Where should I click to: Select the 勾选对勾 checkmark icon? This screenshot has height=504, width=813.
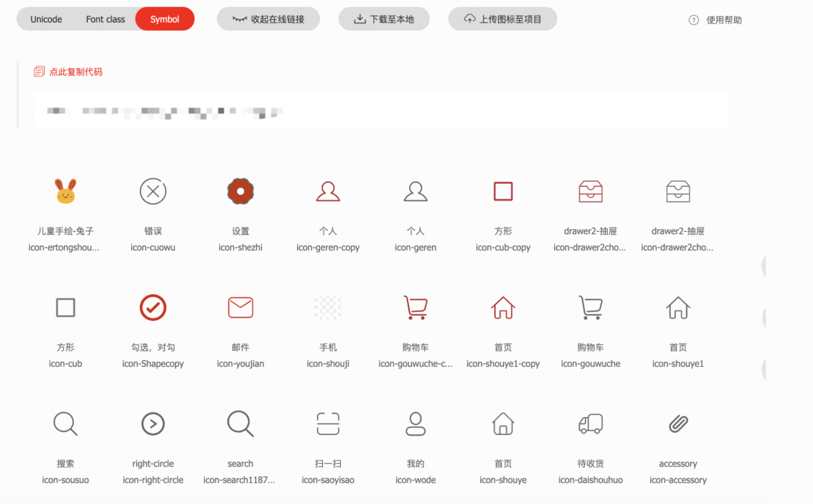point(152,307)
